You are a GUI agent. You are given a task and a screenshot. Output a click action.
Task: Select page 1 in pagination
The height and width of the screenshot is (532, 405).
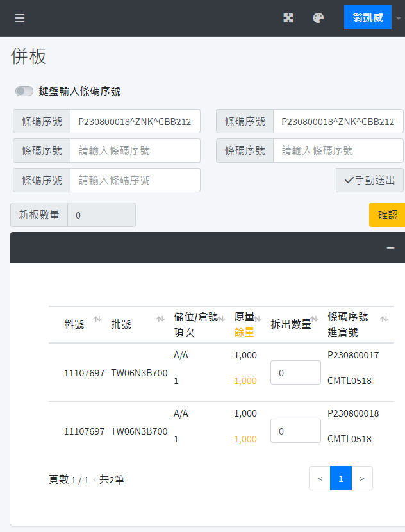[340, 478]
